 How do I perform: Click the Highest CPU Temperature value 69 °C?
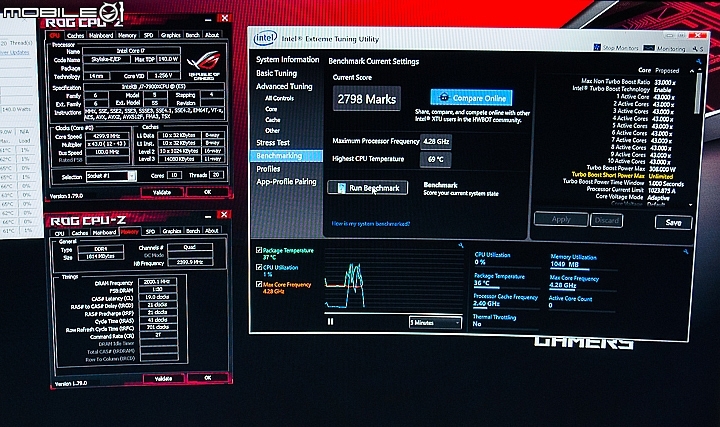coord(435,159)
